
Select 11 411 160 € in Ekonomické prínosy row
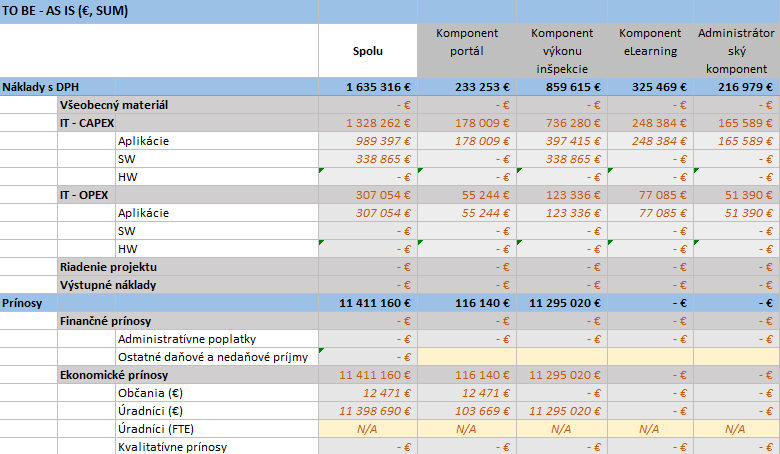point(368,375)
